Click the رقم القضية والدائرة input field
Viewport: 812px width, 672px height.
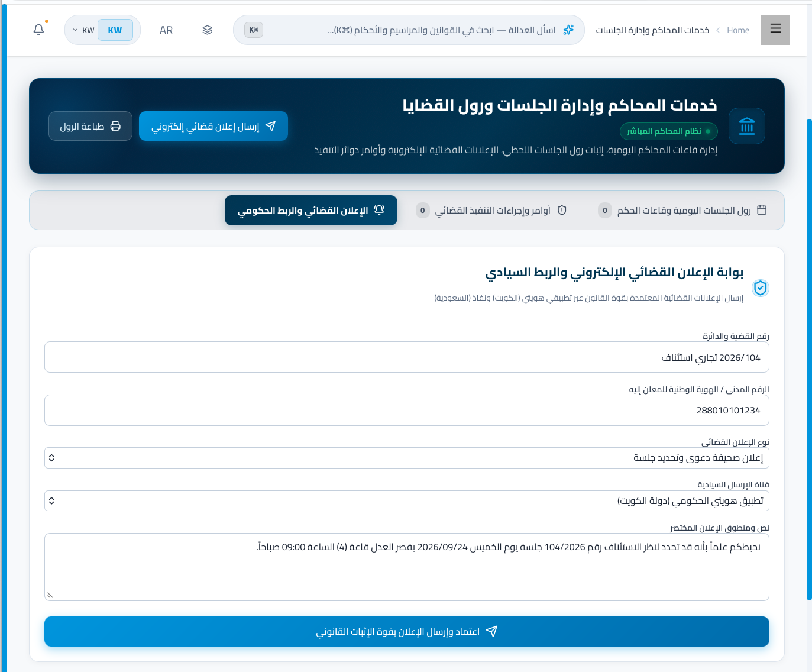click(x=407, y=357)
